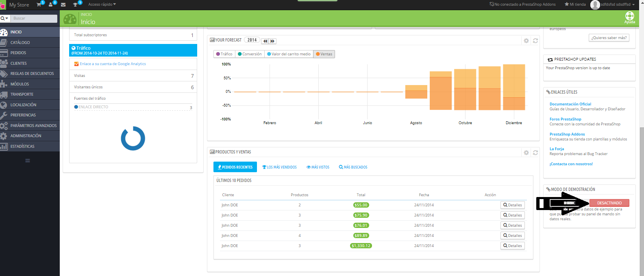Click the trophy notifications icon
The height and width of the screenshot is (276, 644).
click(75, 4)
